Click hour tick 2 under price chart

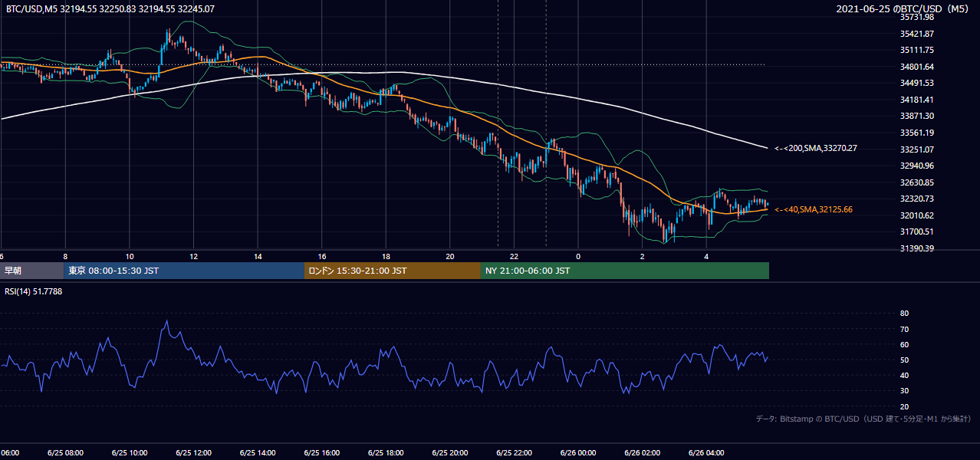tap(642, 256)
